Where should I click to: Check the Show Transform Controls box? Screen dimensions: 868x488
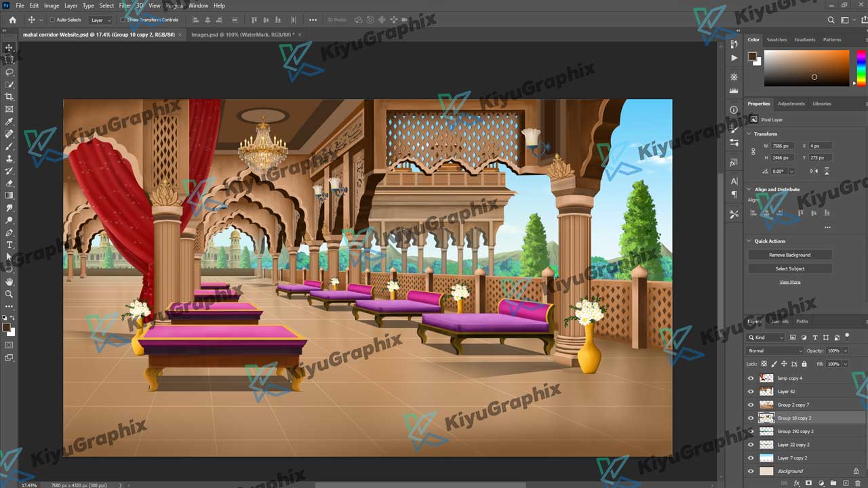click(123, 20)
